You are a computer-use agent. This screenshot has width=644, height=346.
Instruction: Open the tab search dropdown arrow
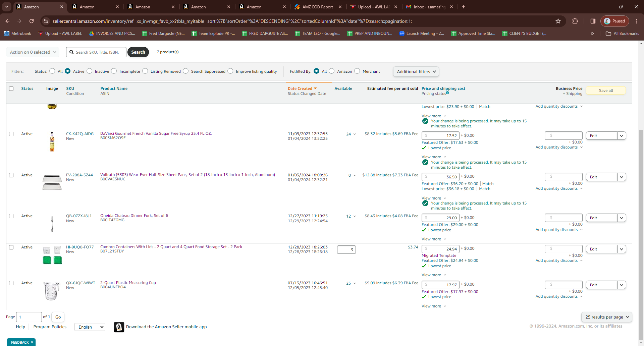(x=7, y=7)
